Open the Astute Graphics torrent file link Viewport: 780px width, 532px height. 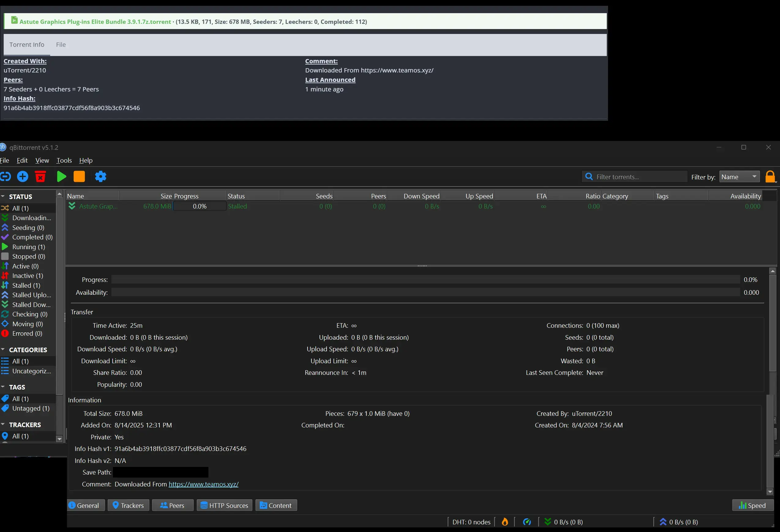95,22
